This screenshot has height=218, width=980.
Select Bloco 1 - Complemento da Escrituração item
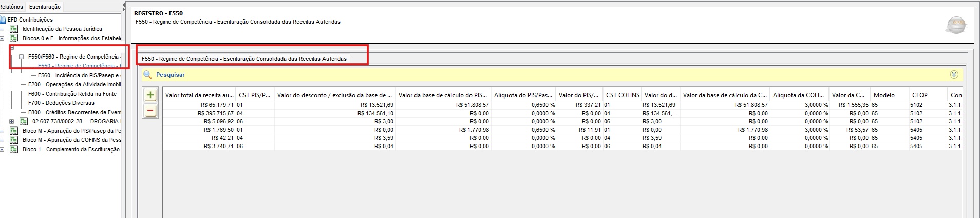[x=71, y=149]
